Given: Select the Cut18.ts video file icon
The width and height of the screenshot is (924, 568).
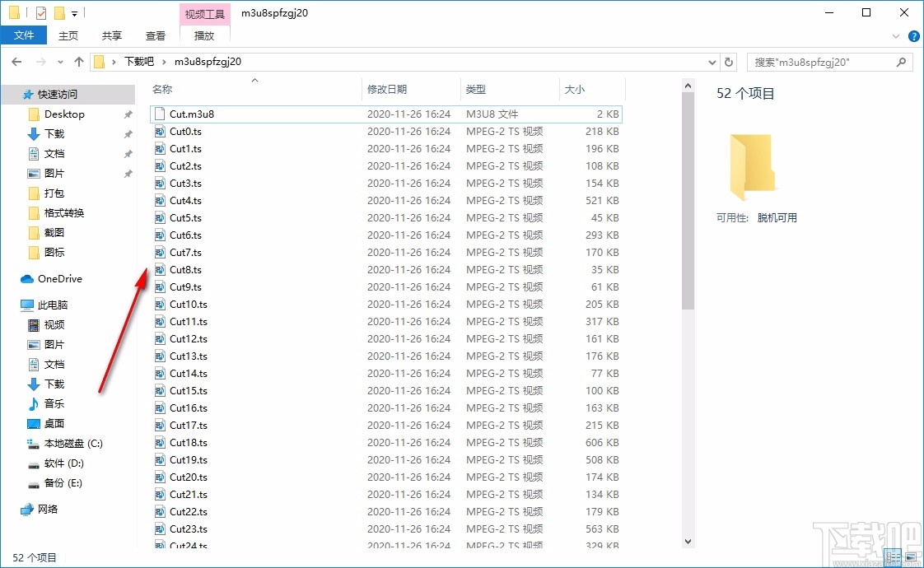Looking at the screenshot, I should click(x=160, y=443).
